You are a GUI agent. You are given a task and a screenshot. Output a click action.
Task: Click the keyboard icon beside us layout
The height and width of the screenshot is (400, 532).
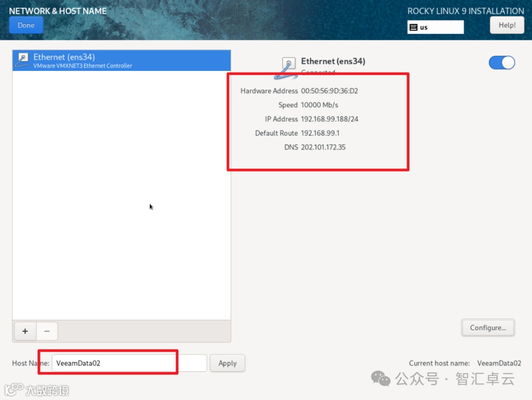point(413,28)
